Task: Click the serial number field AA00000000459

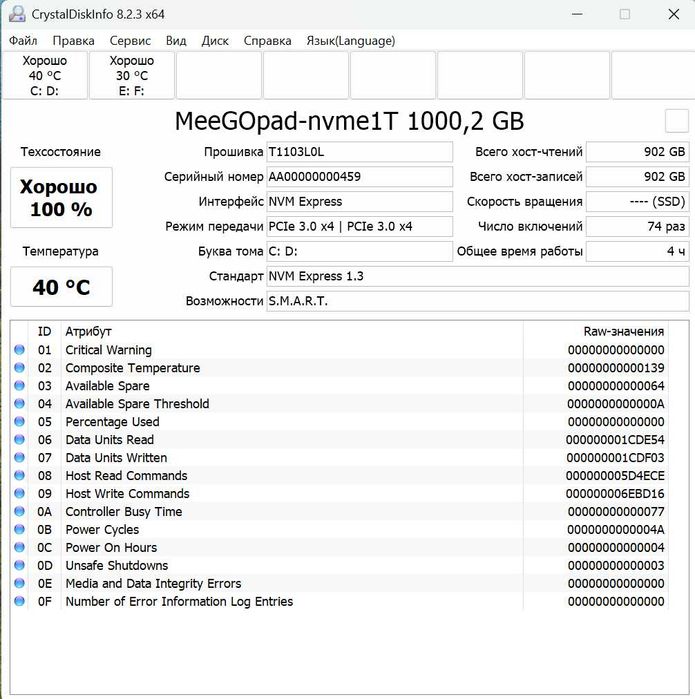Action: [x=360, y=177]
